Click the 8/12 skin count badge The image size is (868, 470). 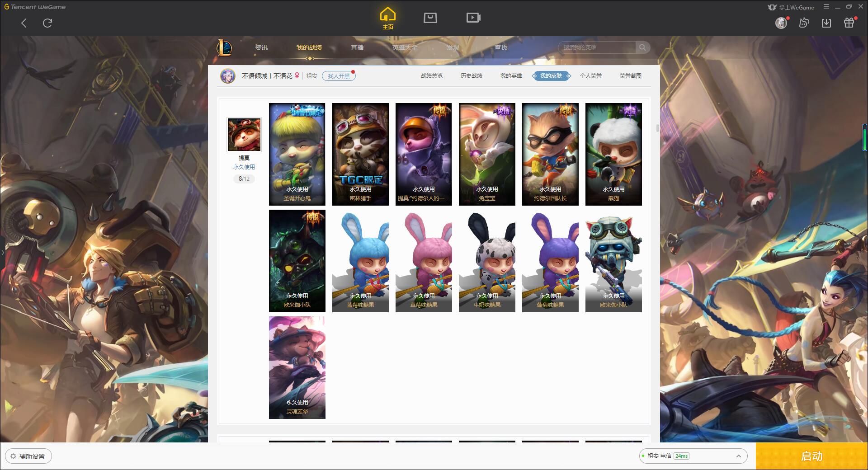tap(244, 179)
